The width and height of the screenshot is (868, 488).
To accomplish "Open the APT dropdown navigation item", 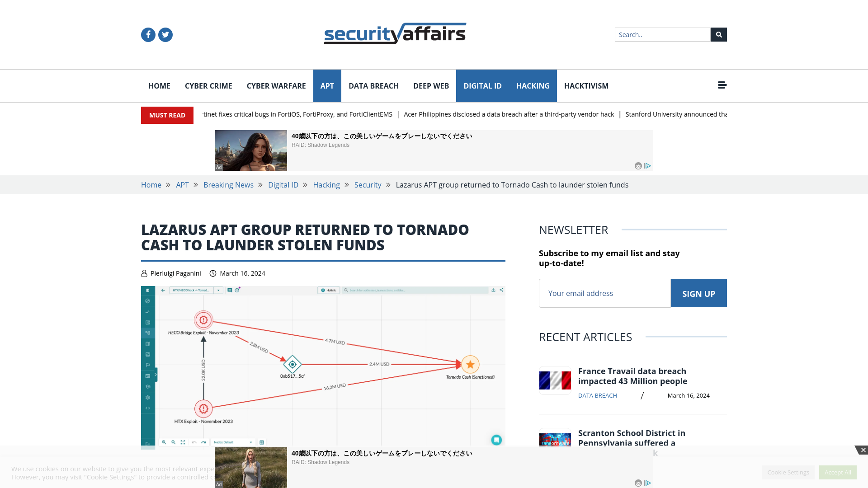I will point(327,85).
